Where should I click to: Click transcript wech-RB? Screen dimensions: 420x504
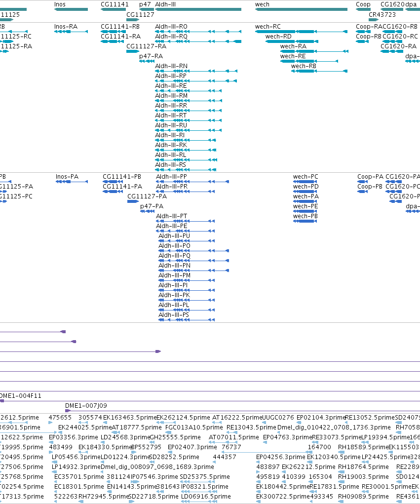tap(304, 66)
